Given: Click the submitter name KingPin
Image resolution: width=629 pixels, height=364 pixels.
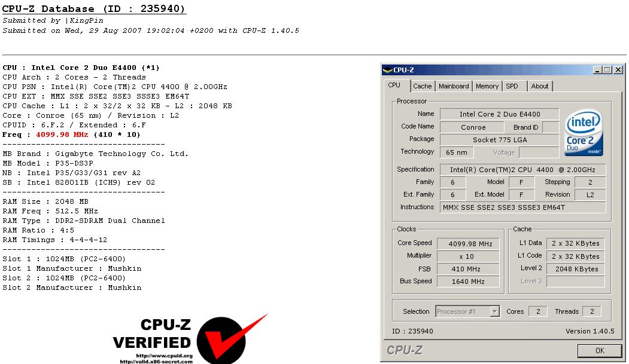Looking at the screenshot, I should click(x=86, y=20).
